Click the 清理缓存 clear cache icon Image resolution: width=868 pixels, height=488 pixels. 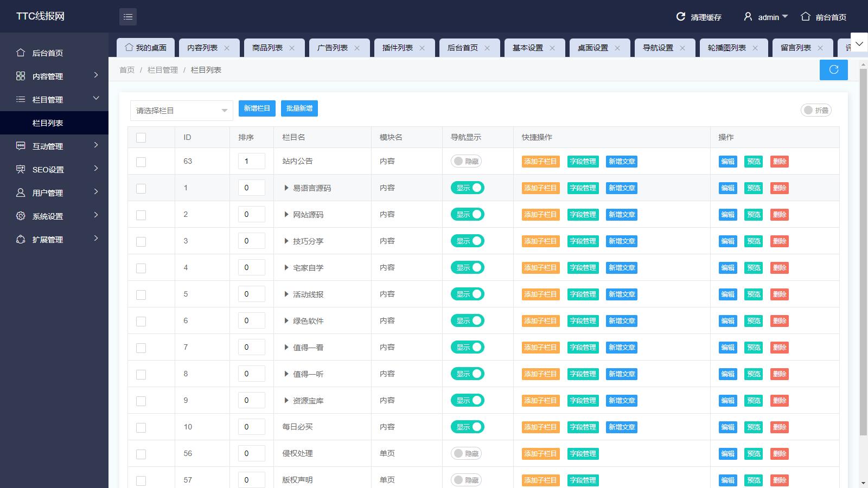click(x=680, y=17)
